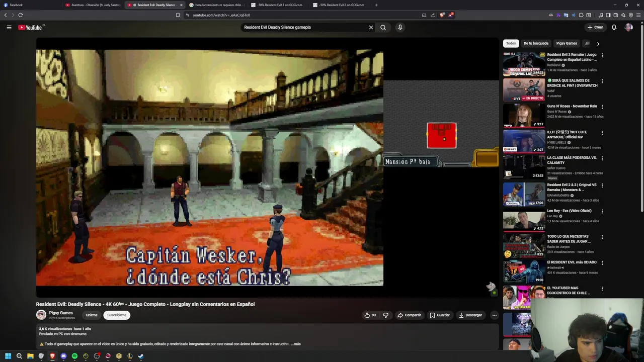This screenshot has height=362, width=644.
Task: Like the video with thumbs up
Action: tap(370, 315)
